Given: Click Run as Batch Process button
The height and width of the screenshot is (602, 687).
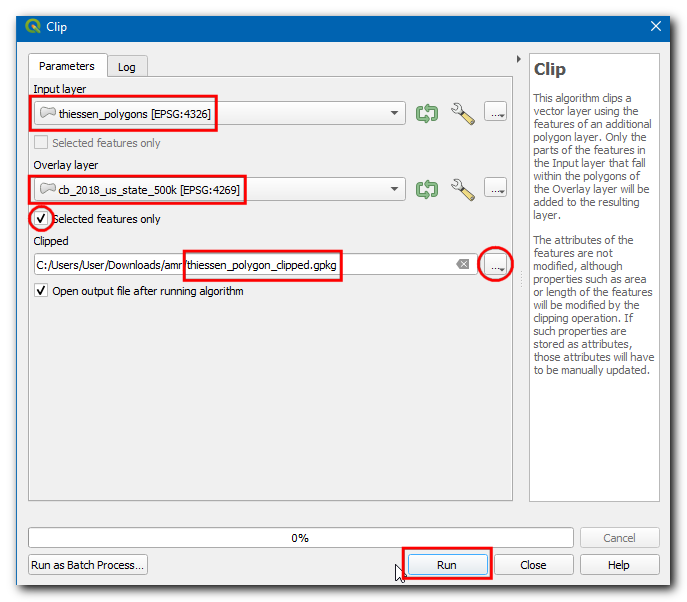Looking at the screenshot, I should (x=88, y=565).
